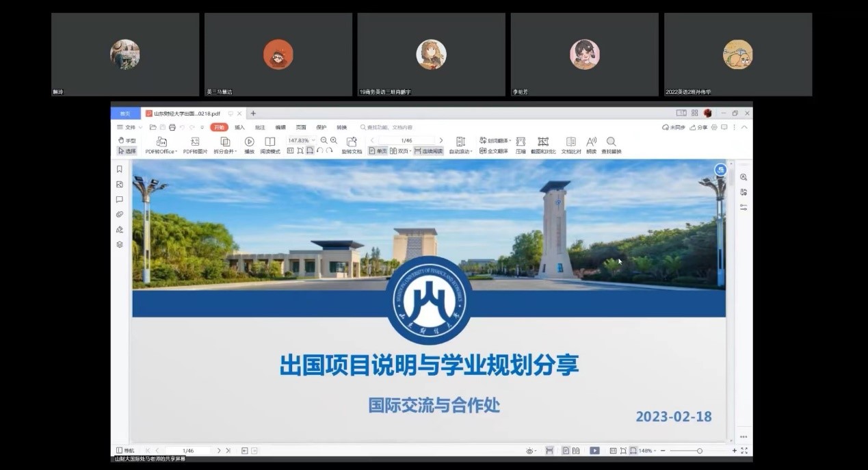Screen dimensions: 868x470
Task: Click the 全文翻译 button
Action: pos(494,151)
